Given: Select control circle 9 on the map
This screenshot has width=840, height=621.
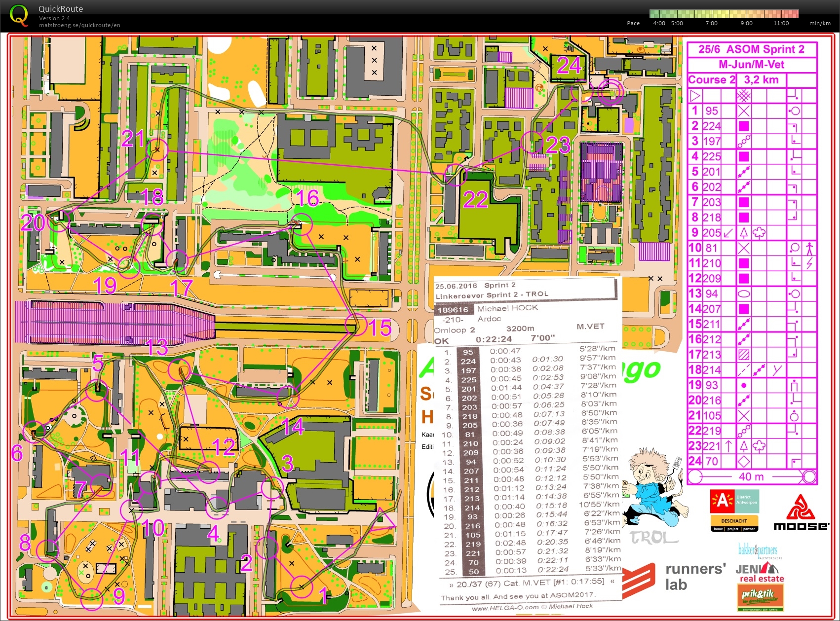Looking at the screenshot, I should pyautogui.click(x=91, y=599).
